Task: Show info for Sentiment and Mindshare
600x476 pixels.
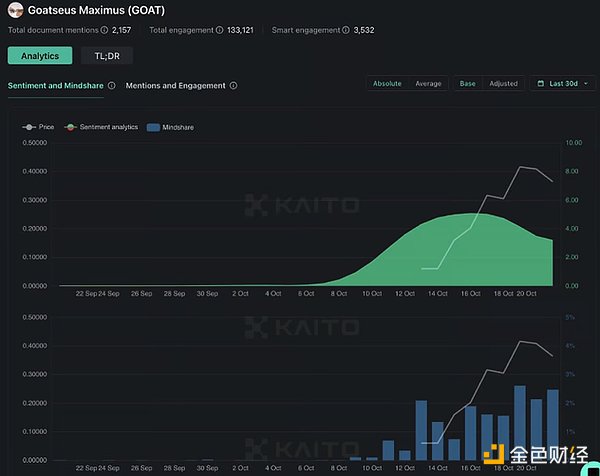Action: click(111, 85)
